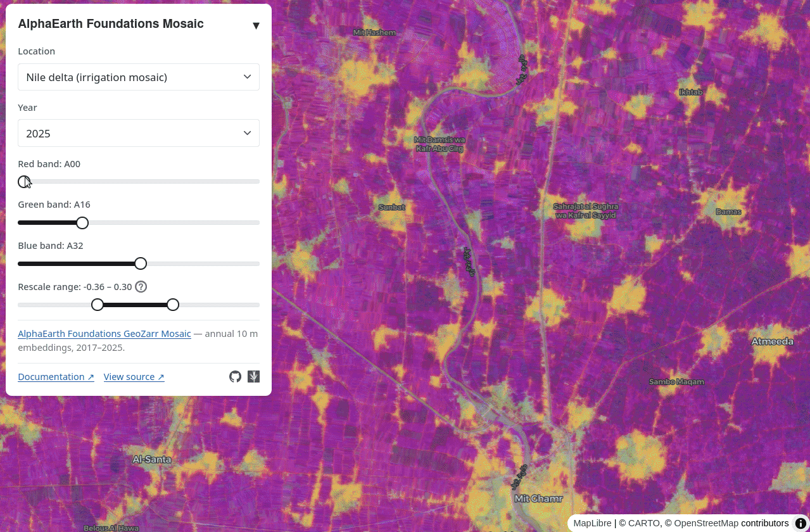Click the Belous Al Hawa map label
This screenshot has height=532, width=810.
tap(111, 528)
